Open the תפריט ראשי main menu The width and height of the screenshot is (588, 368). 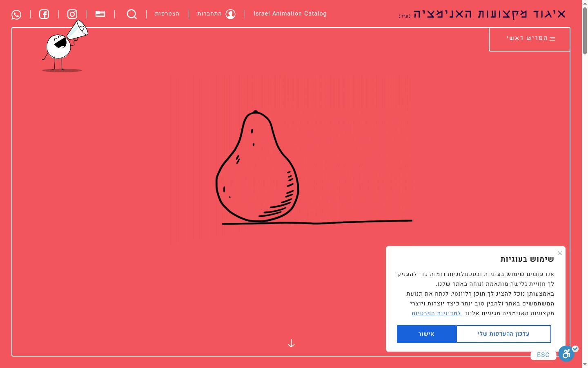pyautogui.click(x=530, y=39)
